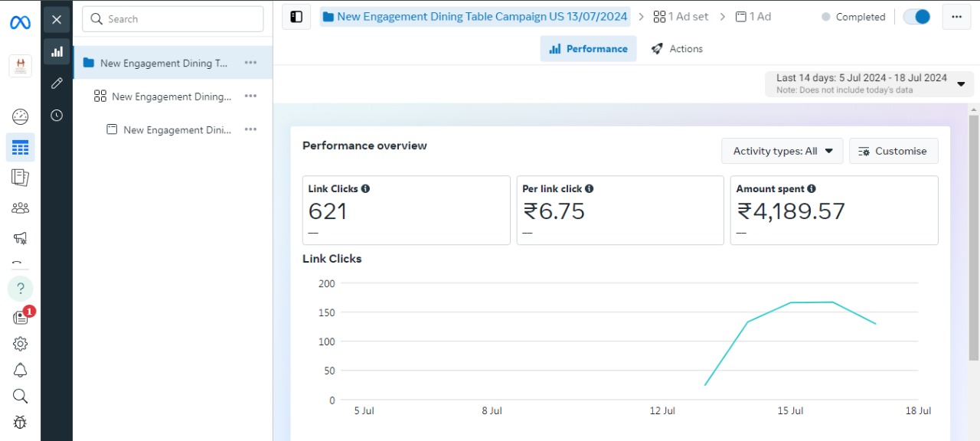Viewport: 980px width, 441px height.
Task: Open campaign row three-dot options menu
Action: click(x=250, y=63)
